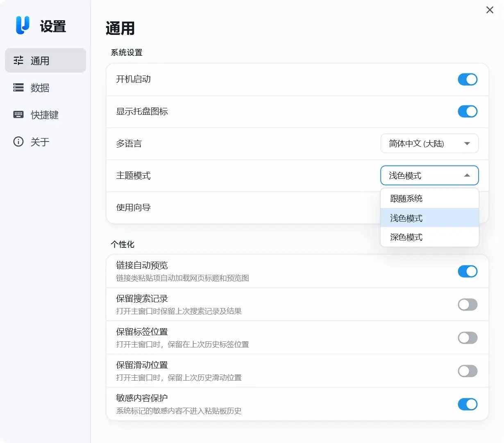
Task: Click the 保留标签位置 title
Action: [142, 332]
